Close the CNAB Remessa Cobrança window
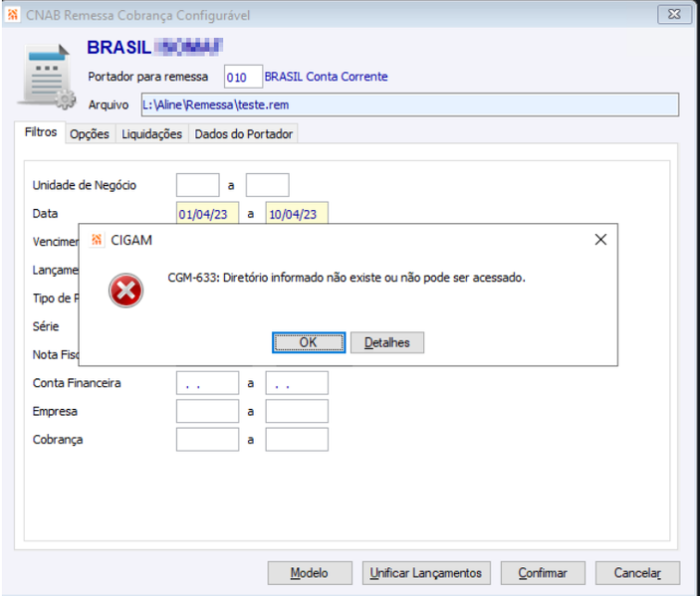 point(674,14)
